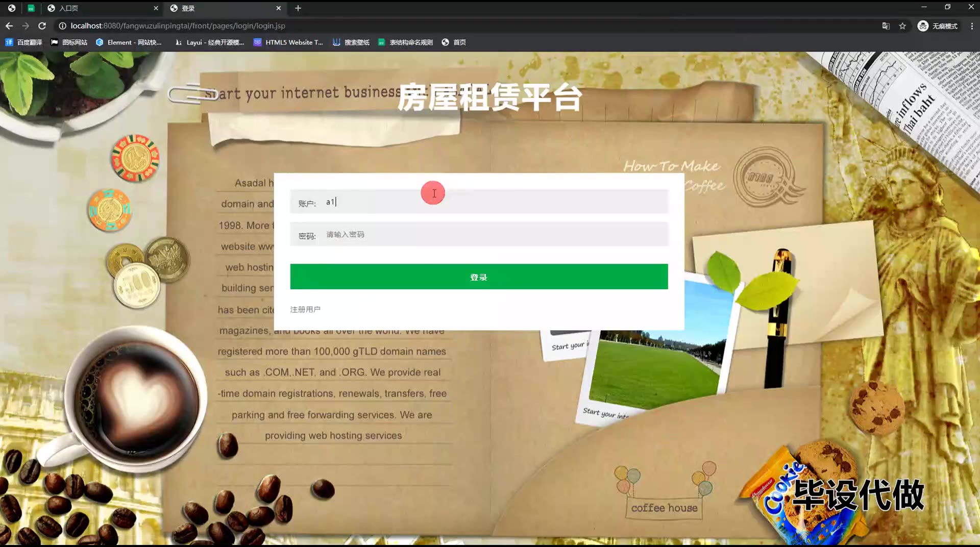
Task: Open a new browser tab
Action: pos(298,8)
